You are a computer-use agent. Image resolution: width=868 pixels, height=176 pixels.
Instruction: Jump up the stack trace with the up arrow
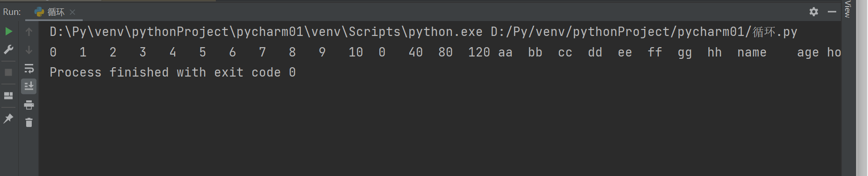tap(29, 31)
